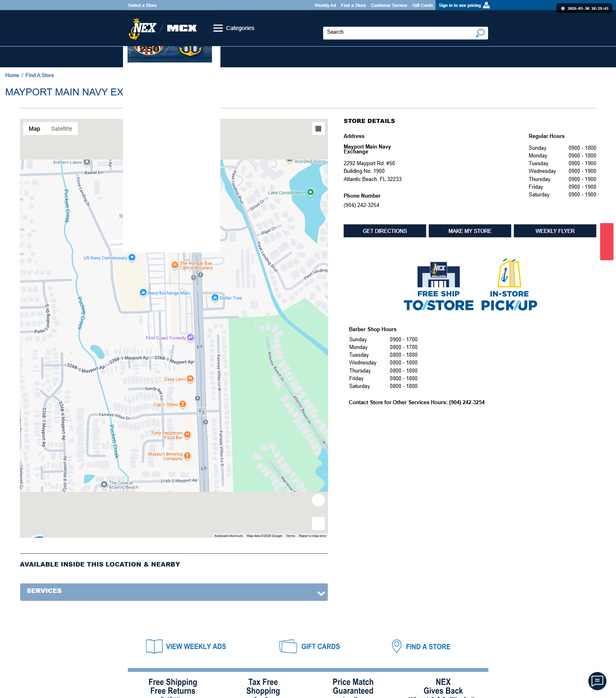Open Find a Store in top bar

point(353,5)
